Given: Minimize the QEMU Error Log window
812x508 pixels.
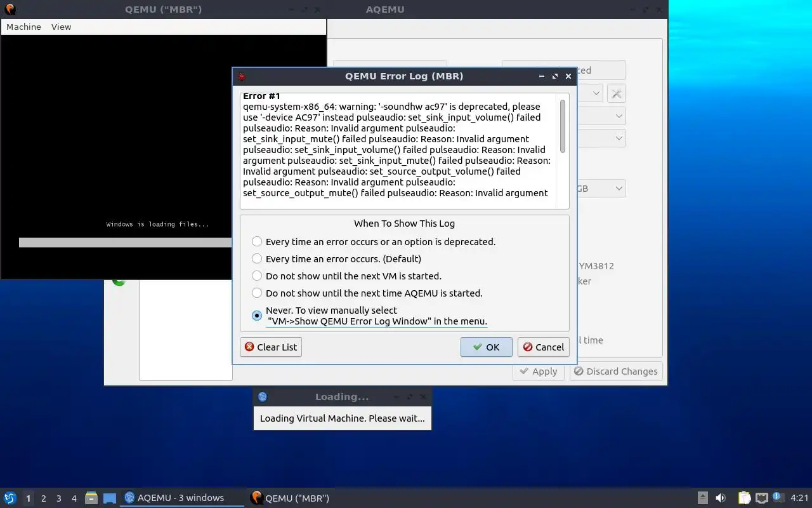Looking at the screenshot, I should pyautogui.click(x=542, y=76).
